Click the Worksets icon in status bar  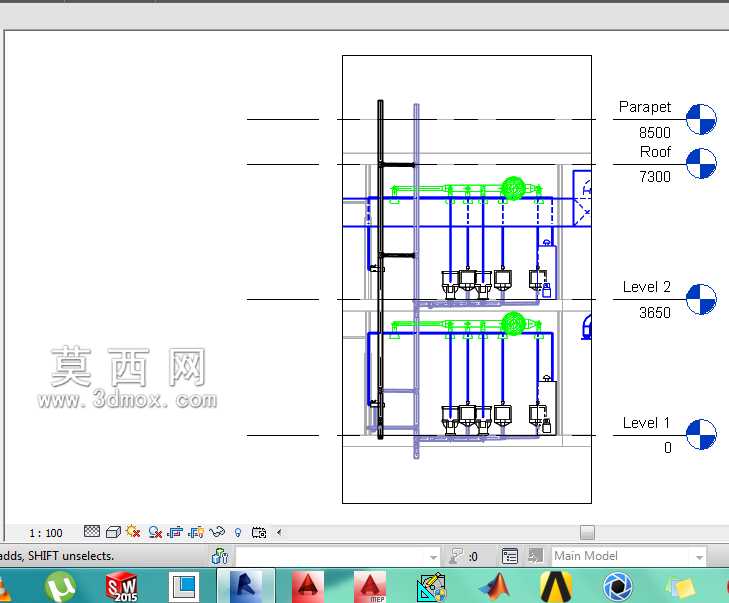[219, 556]
